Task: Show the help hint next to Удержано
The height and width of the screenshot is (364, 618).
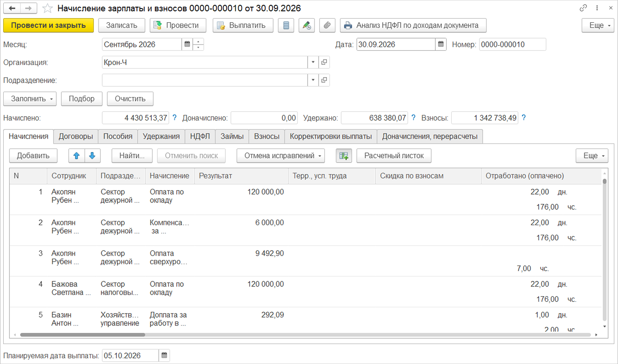Action: coord(414,118)
